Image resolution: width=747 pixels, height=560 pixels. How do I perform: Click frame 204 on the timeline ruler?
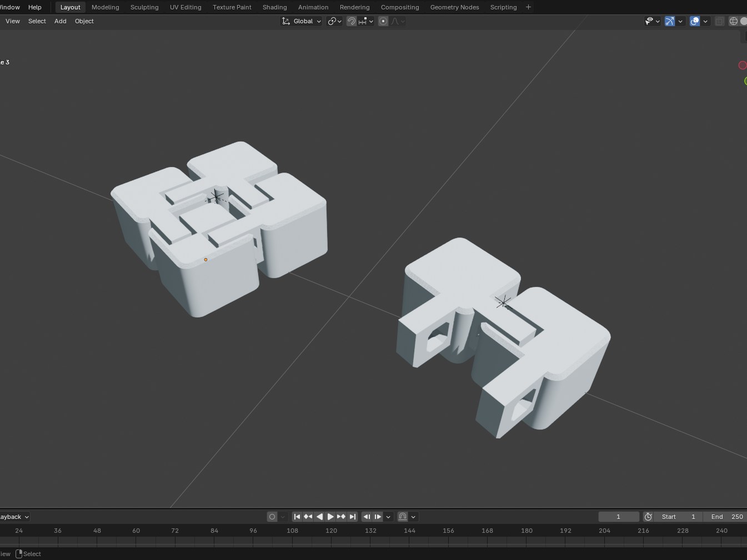605,531
